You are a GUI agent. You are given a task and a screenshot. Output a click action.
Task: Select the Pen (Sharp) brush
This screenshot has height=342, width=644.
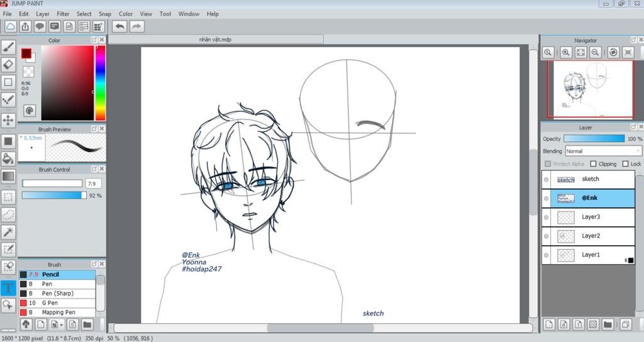pos(57,293)
